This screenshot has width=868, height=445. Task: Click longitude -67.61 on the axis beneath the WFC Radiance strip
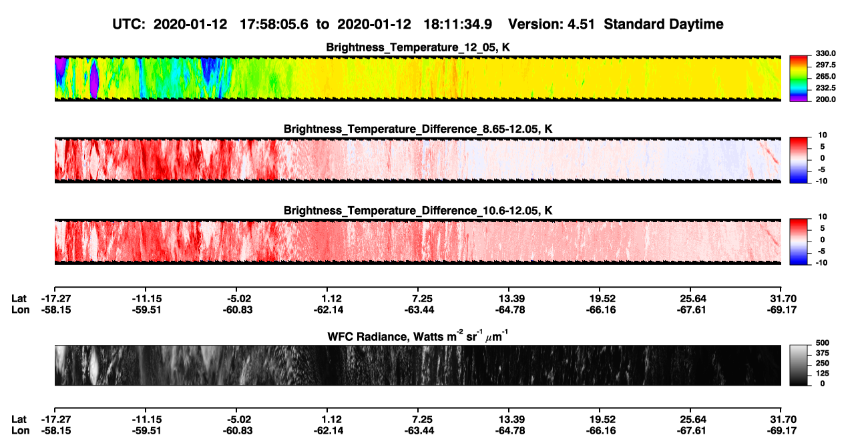692,430
